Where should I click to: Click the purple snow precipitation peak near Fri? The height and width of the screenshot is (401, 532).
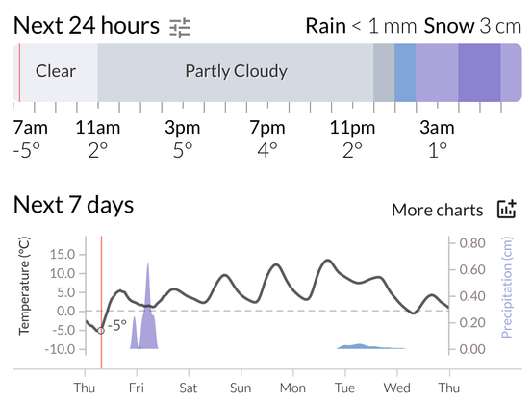click(x=147, y=307)
